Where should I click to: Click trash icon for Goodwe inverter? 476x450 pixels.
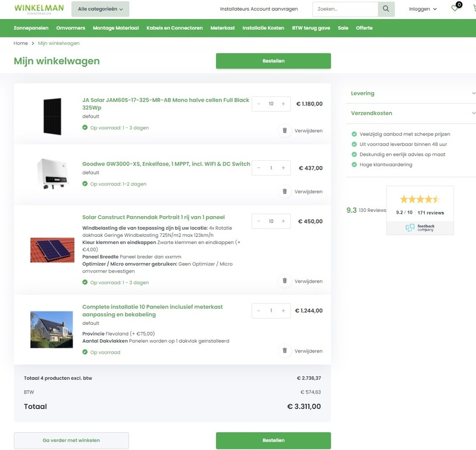[x=285, y=192]
